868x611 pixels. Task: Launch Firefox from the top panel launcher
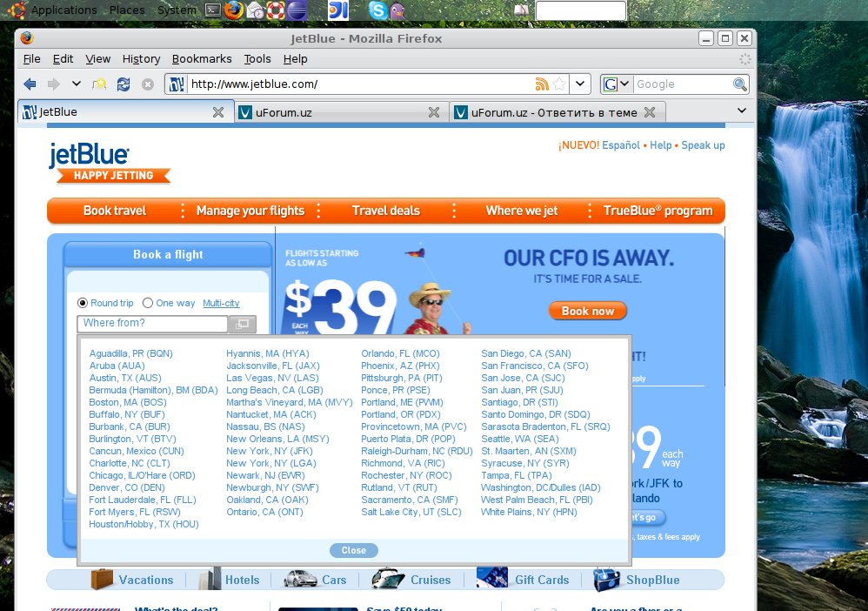[234, 10]
